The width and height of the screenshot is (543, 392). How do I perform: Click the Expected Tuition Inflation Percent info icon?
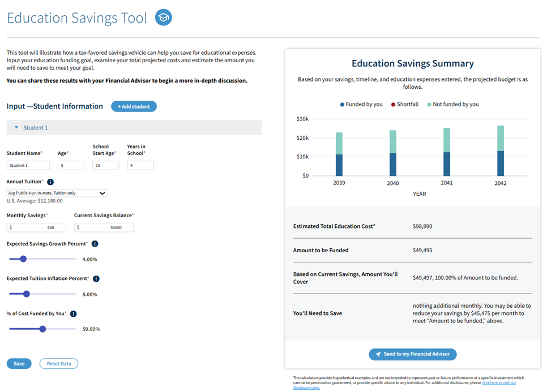pos(96,279)
